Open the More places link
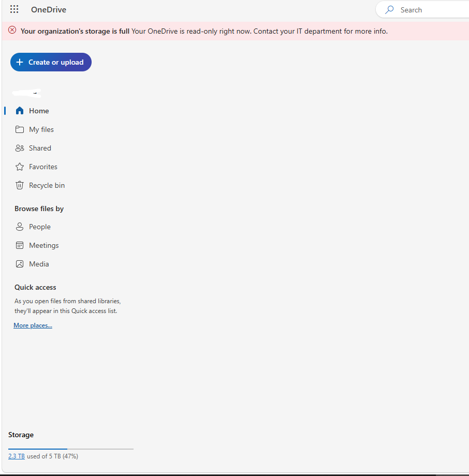The height and width of the screenshot is (476, 469). tap(33, 325)
